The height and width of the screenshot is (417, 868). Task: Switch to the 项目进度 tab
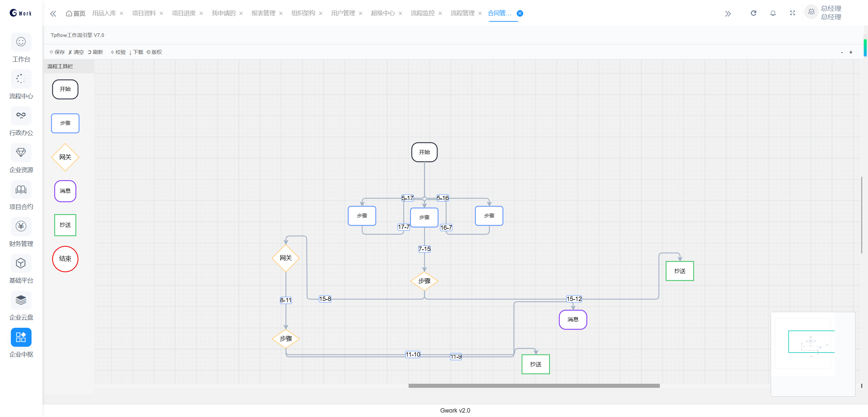[184, 13]
